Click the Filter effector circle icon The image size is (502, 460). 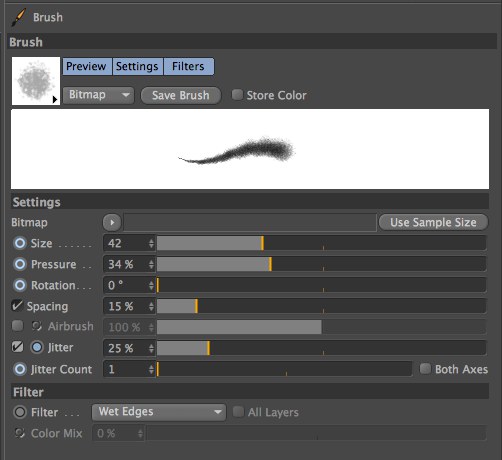[20, 412]
